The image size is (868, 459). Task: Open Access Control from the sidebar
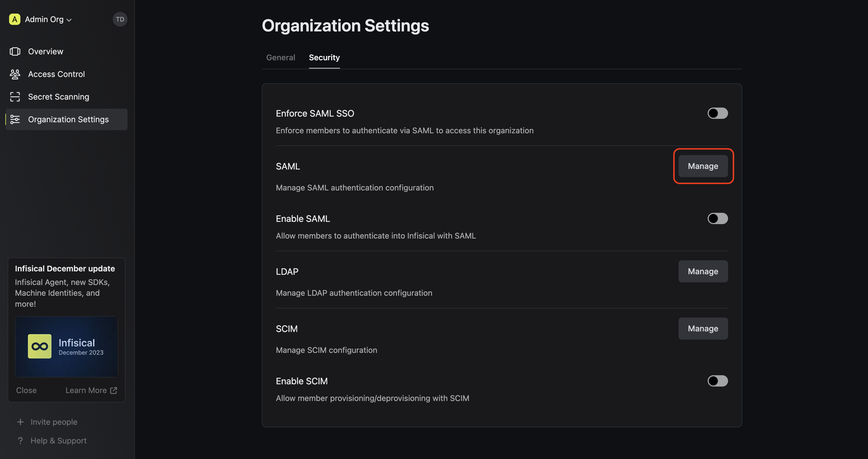(66, 74)
